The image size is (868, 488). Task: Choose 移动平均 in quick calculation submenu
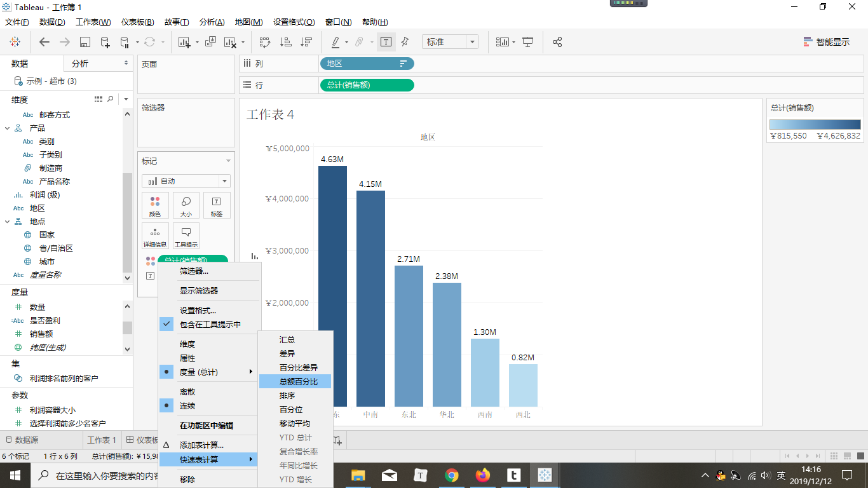pyautogui.click(x=295, y=423)
